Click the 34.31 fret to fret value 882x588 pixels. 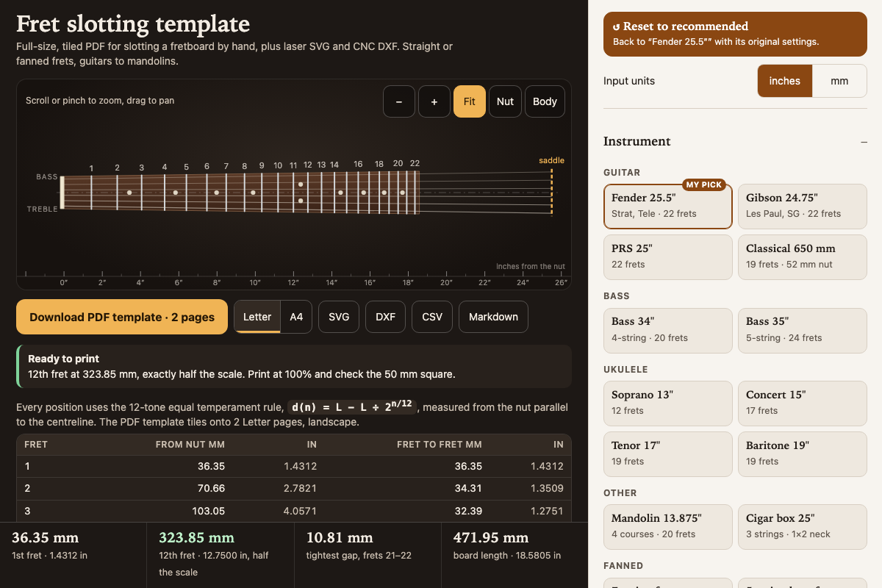(x=468, y=488)
